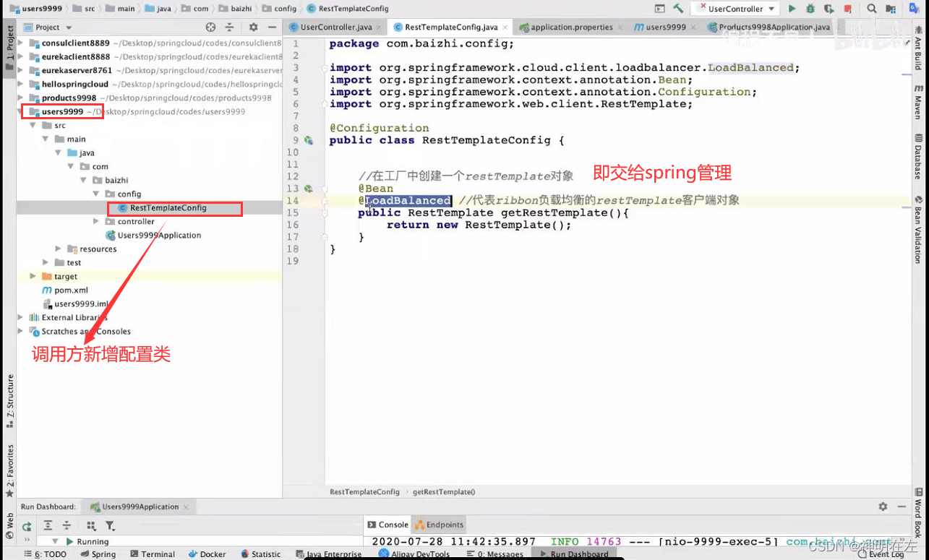929x560 pixels.
Task: Switch to the UserController.java tab
Action: coord(336,27)
